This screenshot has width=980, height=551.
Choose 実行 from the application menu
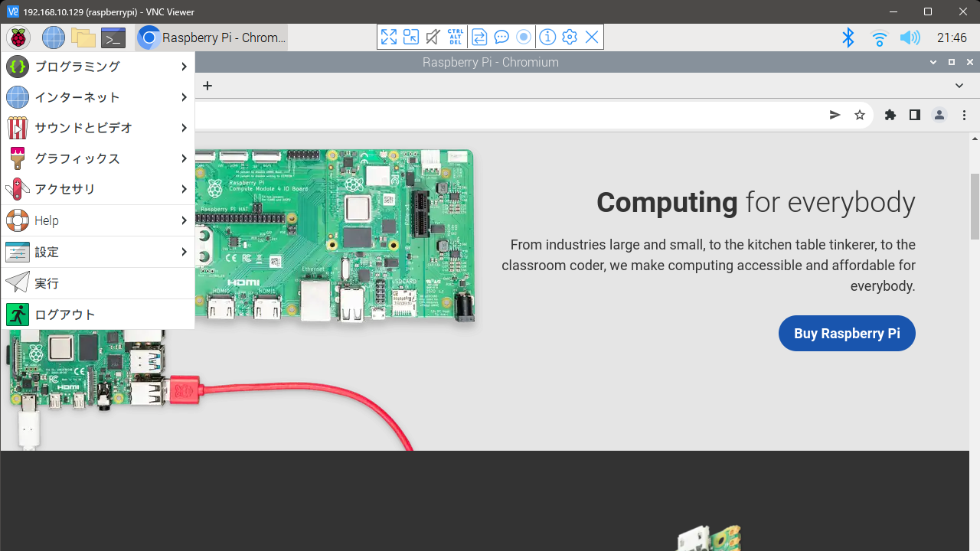97,283
